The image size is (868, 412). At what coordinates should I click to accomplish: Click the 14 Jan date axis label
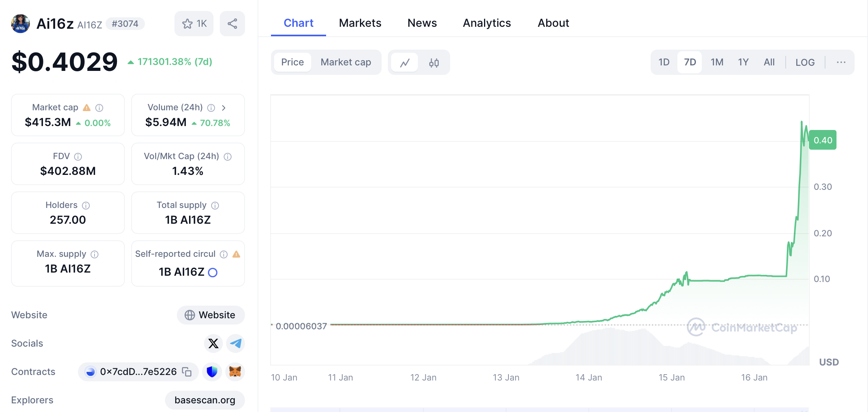pyautogui.click(x=589, y=377)
